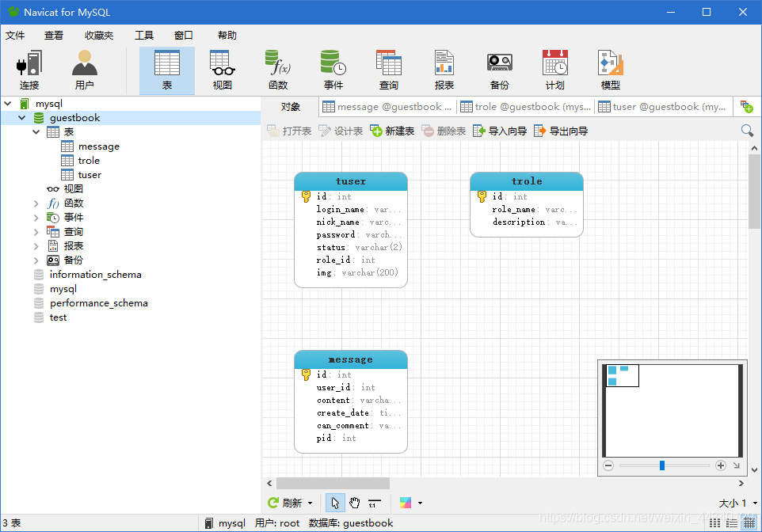Open the 工具 menu

click(144, 35)
